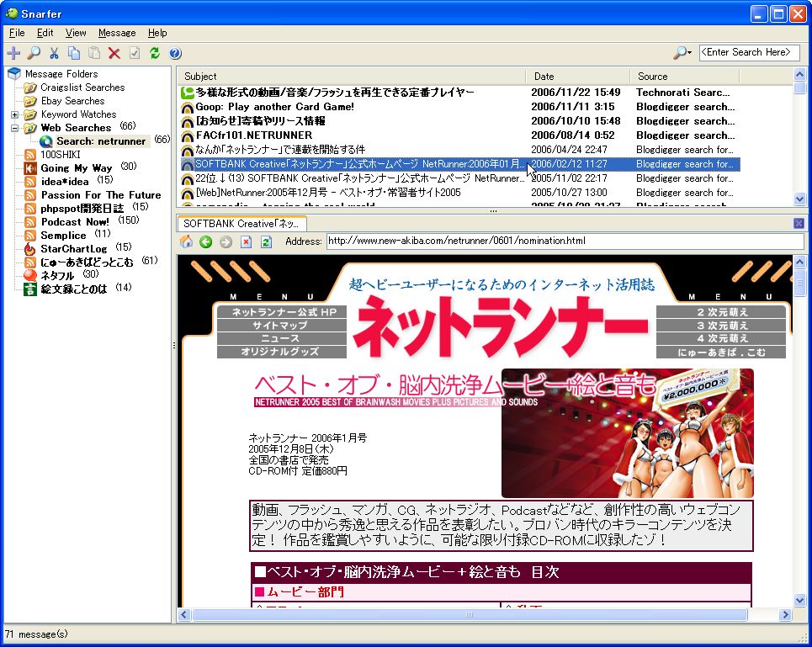Viewport: 812px width, 647px height.
Task: Click the サイトマップ menu link
Action: pyautogui.click(x=282, y=326)
